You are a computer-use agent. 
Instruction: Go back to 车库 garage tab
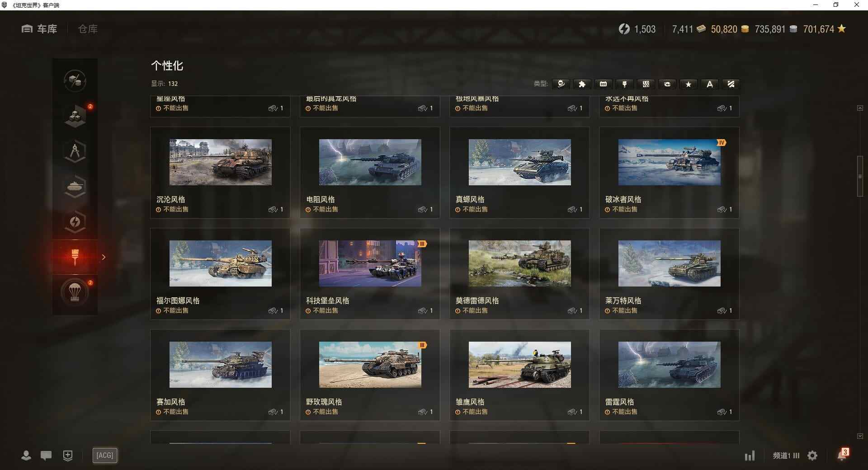tap(40, 29)
